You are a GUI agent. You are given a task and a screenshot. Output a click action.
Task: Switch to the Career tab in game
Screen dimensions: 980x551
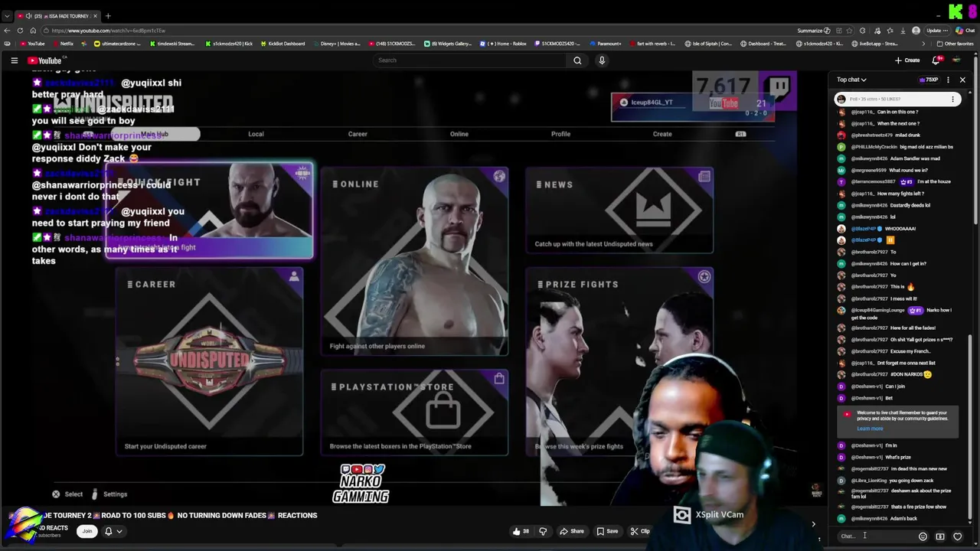[358, 134]
